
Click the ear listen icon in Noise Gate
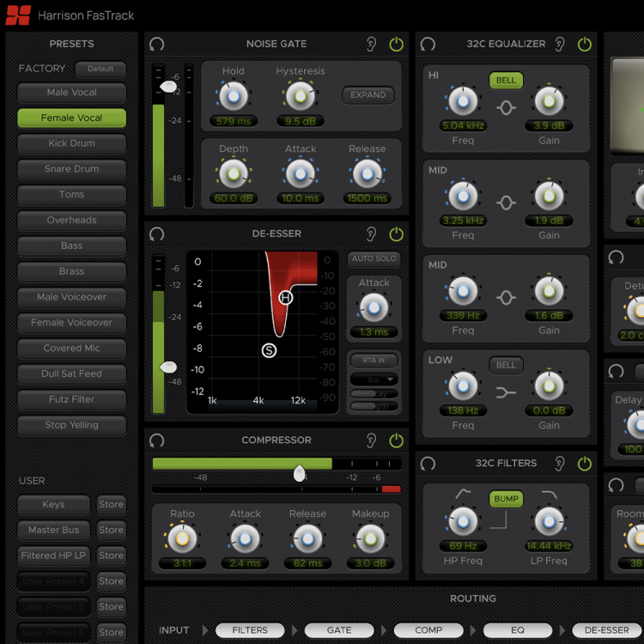click(x=371, y=44)
